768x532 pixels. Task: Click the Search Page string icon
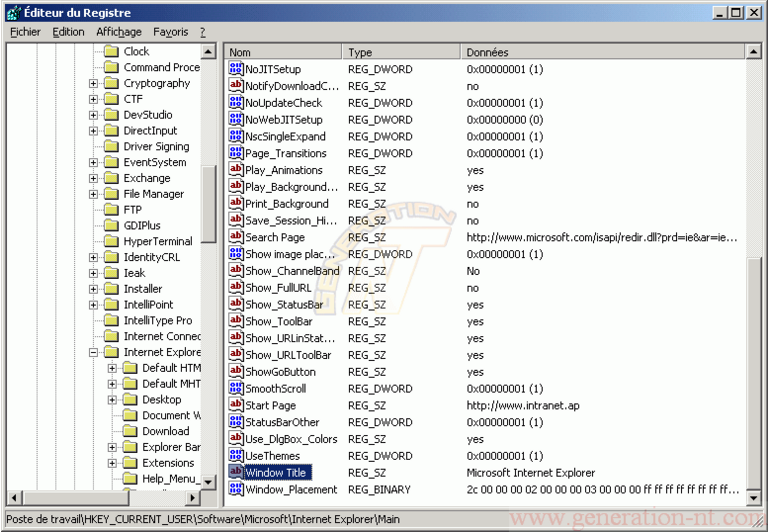pyautogui.click(x=236, y=237)
